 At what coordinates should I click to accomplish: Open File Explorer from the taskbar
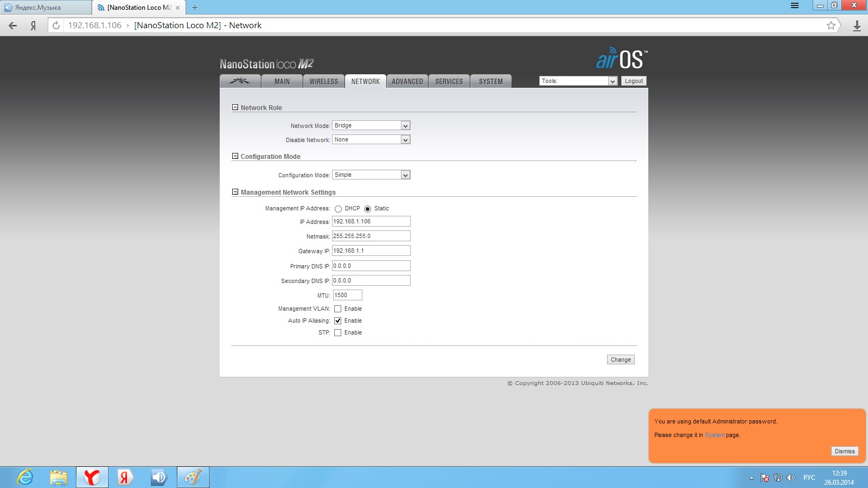coord(59,477)
